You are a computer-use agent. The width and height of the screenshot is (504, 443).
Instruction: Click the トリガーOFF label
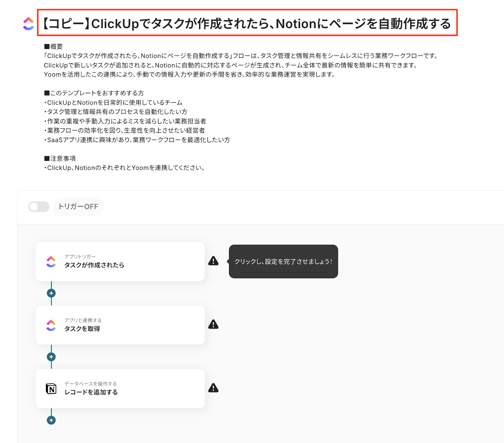[78, 207]
